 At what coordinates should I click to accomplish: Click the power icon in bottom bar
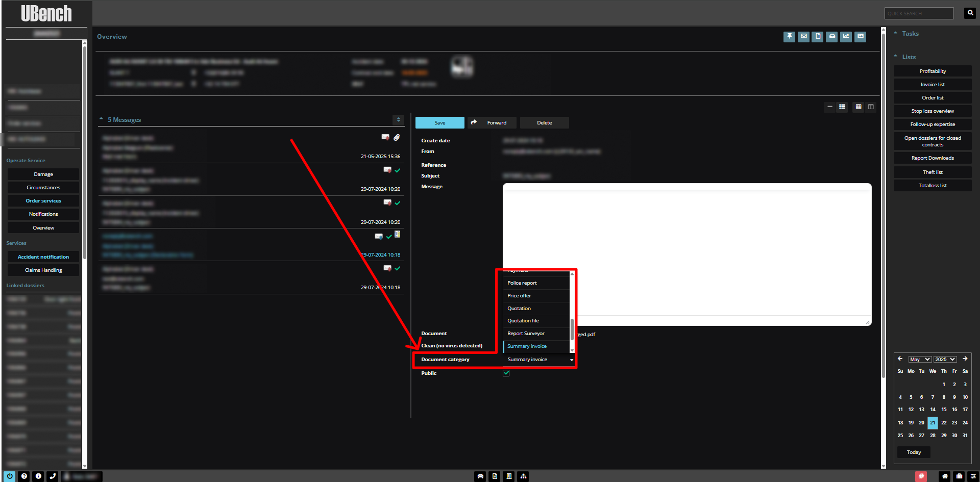click(x=10, y=476)
